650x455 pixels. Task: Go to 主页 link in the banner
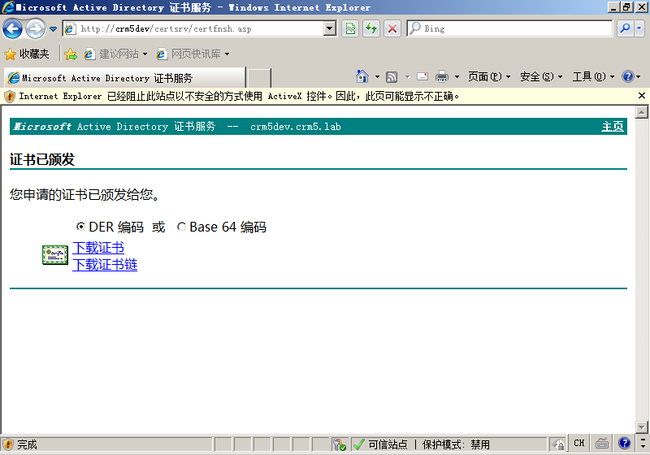(x=612, y=126)
